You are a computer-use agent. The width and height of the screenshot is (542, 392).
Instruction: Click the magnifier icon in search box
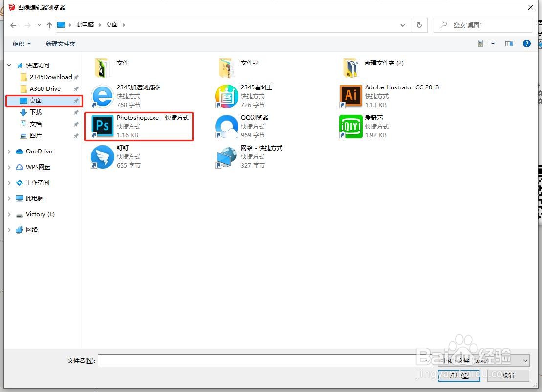(x=443, y=25)
